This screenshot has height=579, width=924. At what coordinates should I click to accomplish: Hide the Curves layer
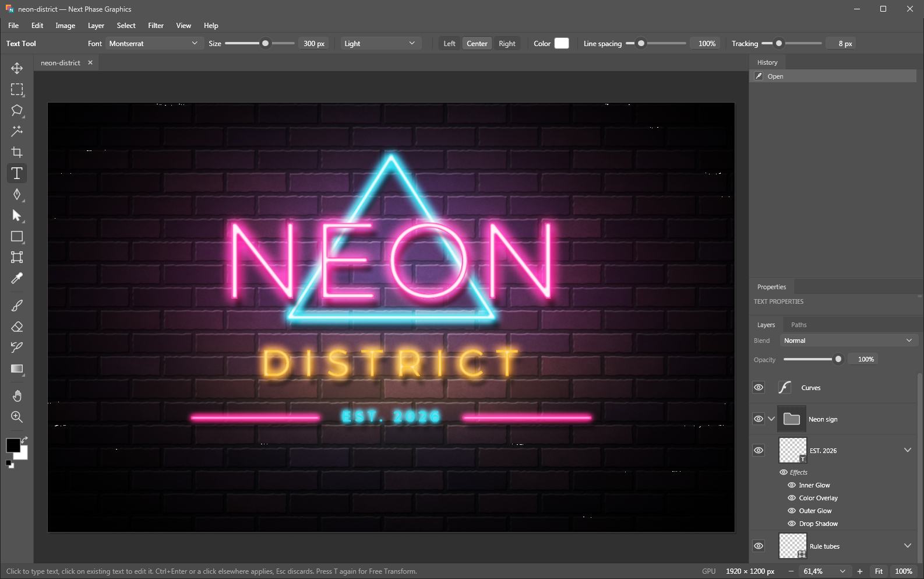click(759, 387)
